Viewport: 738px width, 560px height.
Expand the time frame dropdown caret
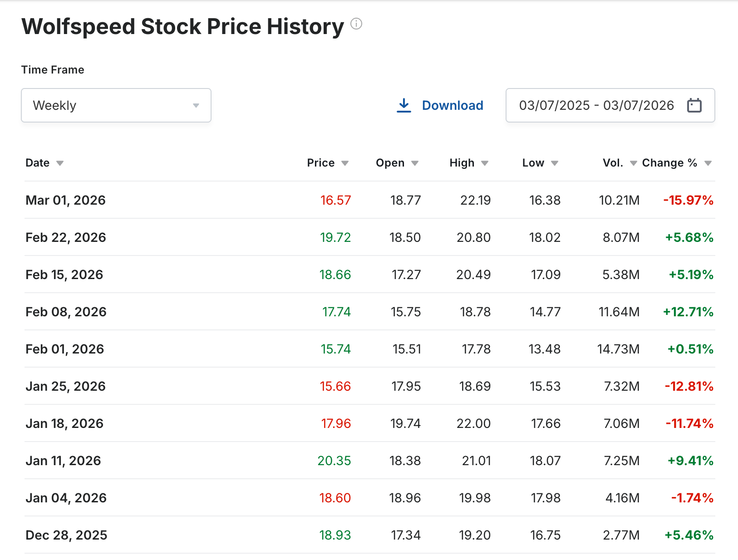(196, 106)
